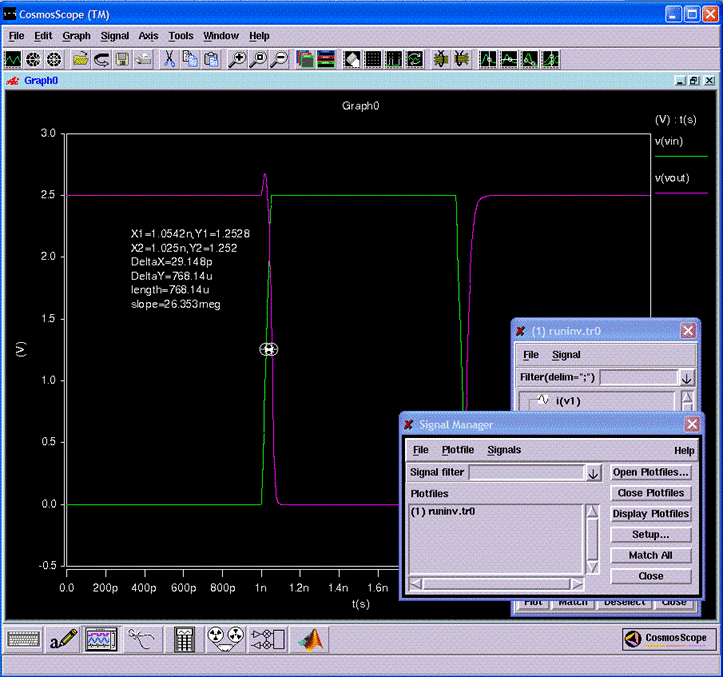
Task: Click the keyboard icon in bottom bar
Action: coord(25,639)
